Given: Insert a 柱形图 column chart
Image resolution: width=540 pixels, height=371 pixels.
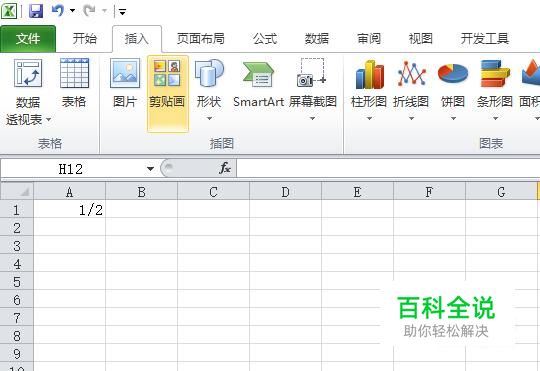Looking at the screenshot, I should pyautogui.click(x=369, y=83).
